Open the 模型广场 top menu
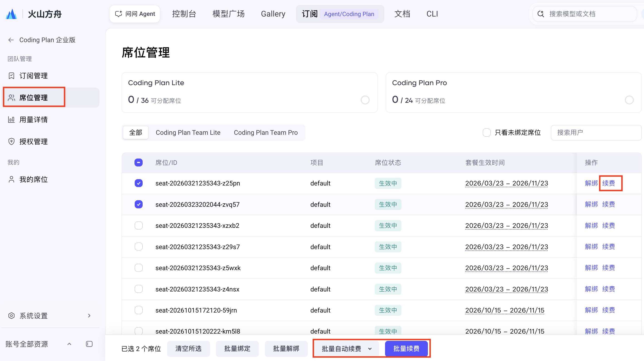 point(229,14)
